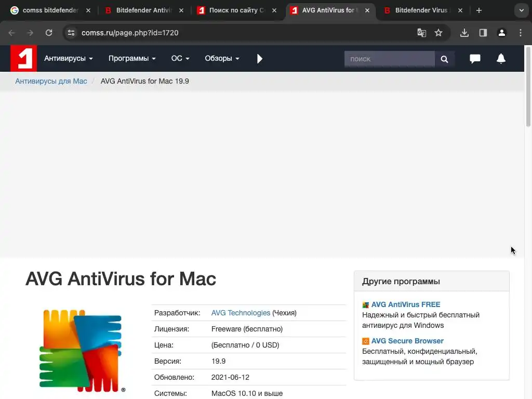Click the version value 19.9
Viewport: 532px width, 399px height.
coord(218,362)
